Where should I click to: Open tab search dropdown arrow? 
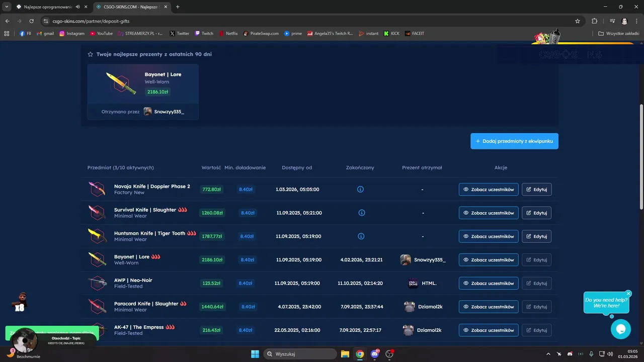pyautogui.click(x=7, y=7)
